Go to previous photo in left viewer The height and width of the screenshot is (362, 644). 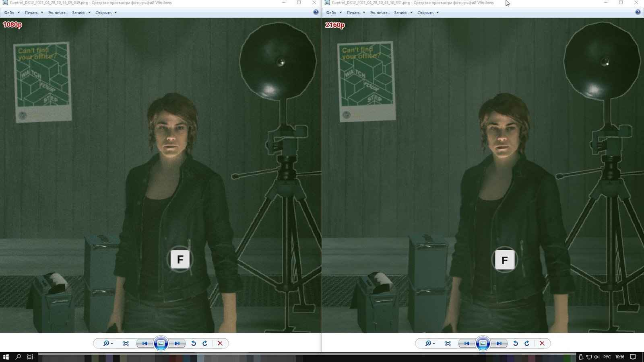click(x=144, y=343)
